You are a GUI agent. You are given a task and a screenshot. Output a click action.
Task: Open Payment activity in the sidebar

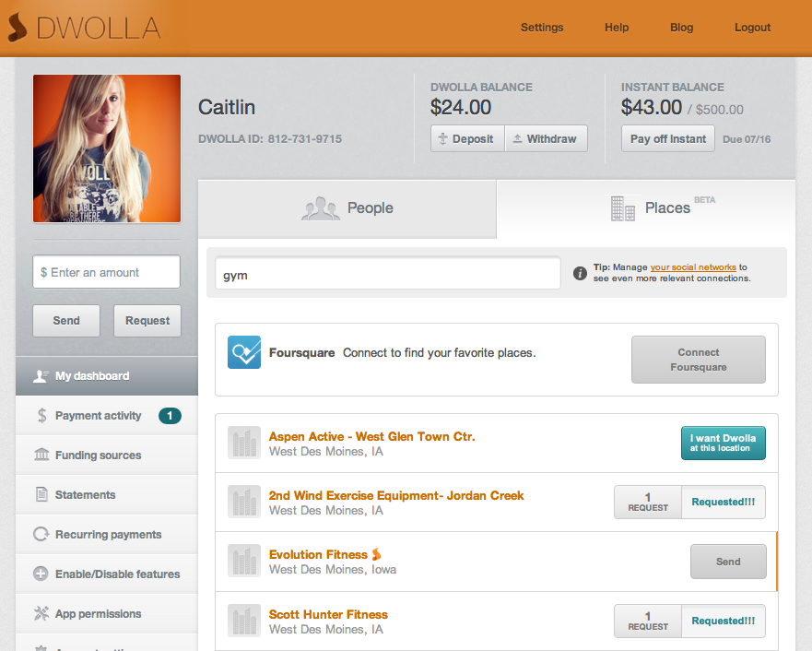[107, 415]
